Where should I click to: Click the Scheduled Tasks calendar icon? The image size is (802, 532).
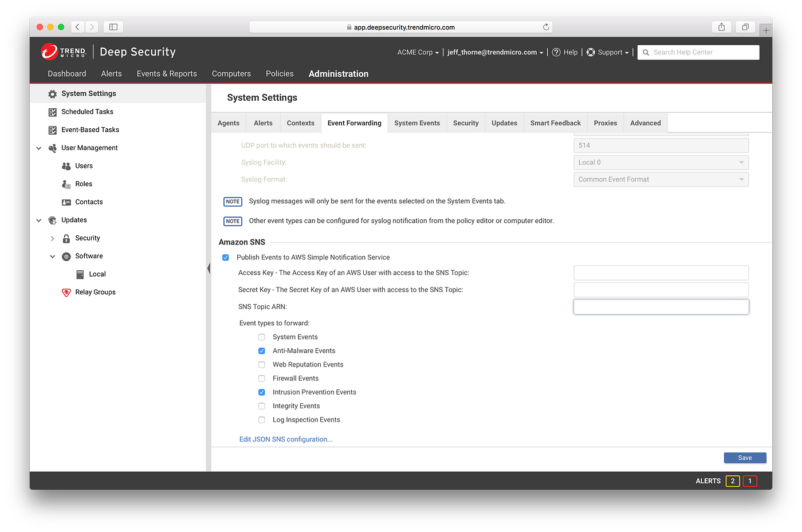pos(53,111)
